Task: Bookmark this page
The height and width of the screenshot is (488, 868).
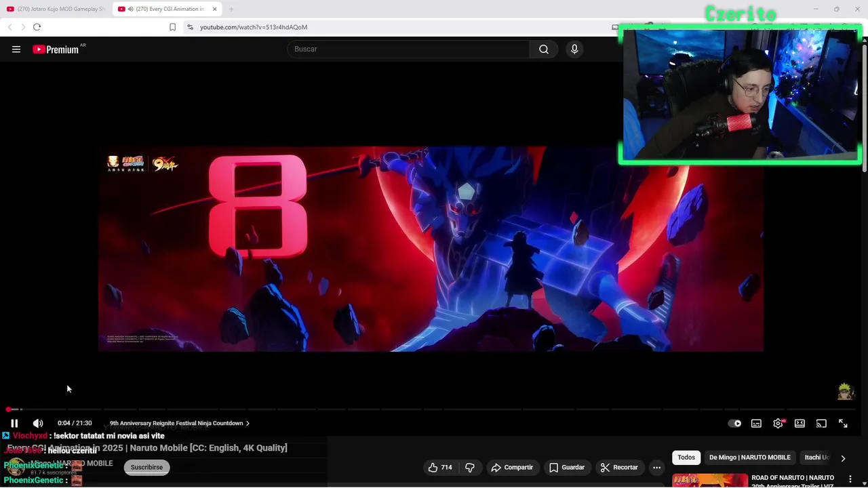Action: tap(172, 27)
